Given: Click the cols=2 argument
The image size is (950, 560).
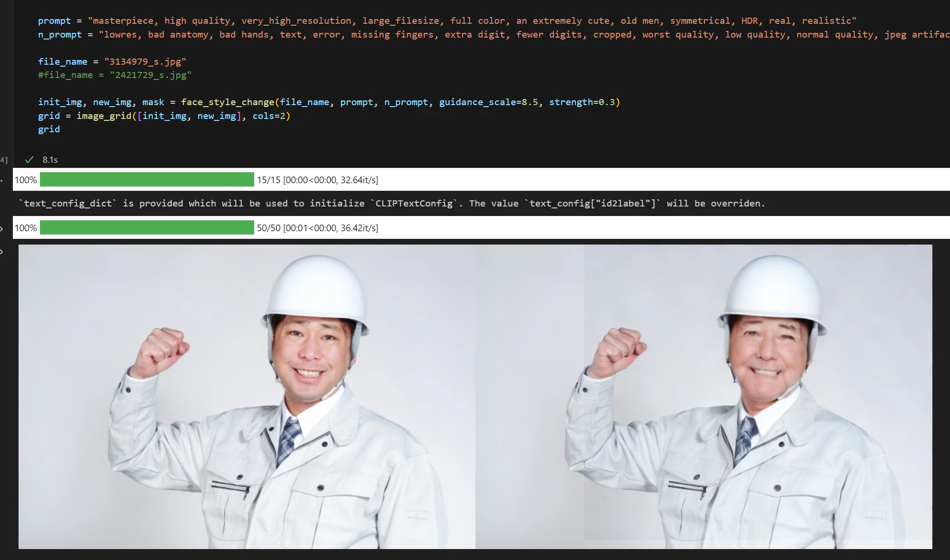Looking at the screenshot, I should 268,116.
